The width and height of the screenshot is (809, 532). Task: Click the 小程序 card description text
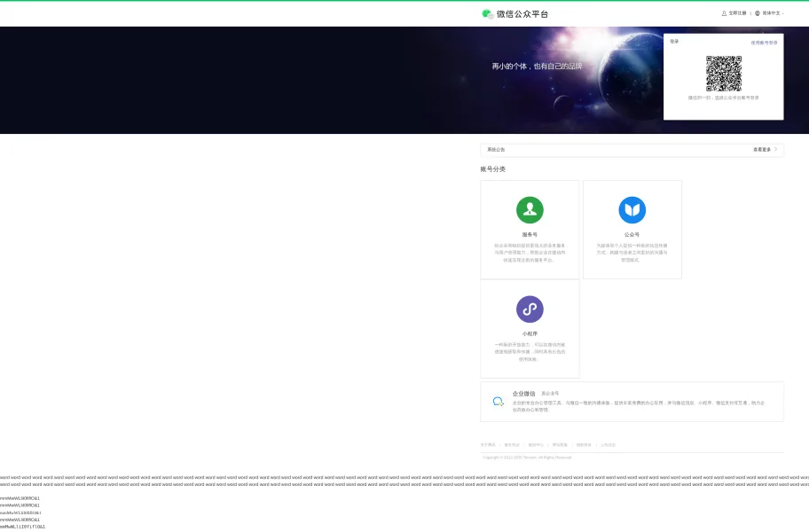coord(530,352)
